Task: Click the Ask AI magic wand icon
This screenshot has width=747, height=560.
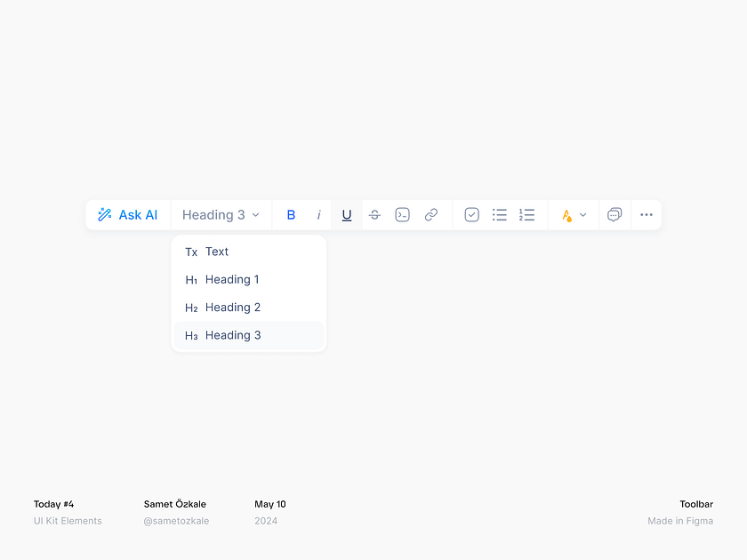Action: [105, 215]
